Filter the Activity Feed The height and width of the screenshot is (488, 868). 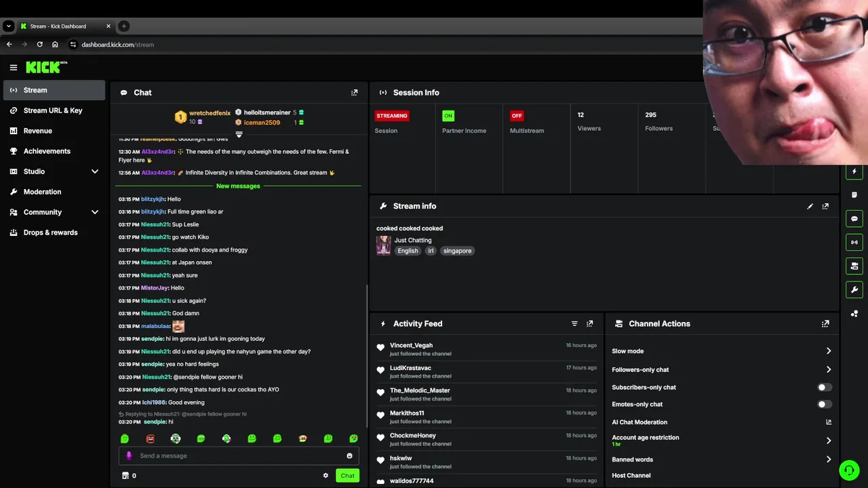click(x=574, y=324)
